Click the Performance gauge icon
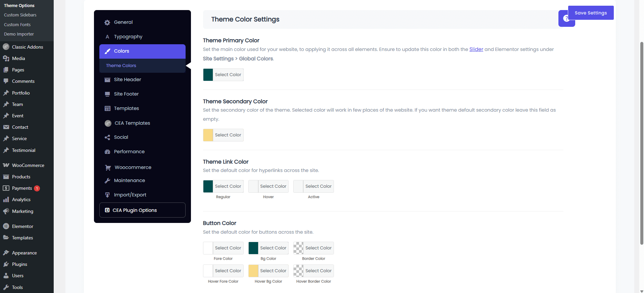Screen dimensions: 644x293 click(x=107, y=152)
